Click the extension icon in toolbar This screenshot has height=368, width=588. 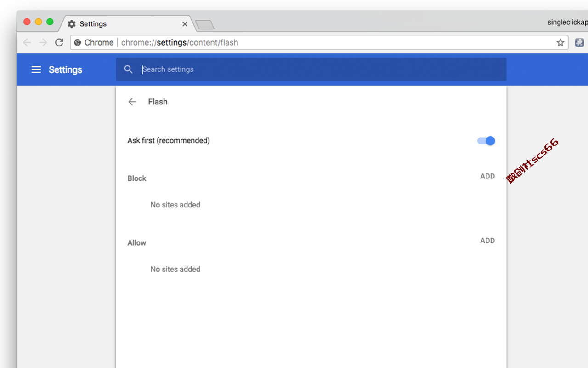[x=579, y=42]
